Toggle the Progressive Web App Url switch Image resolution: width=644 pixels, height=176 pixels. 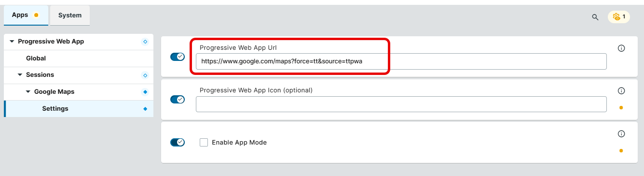178,57
